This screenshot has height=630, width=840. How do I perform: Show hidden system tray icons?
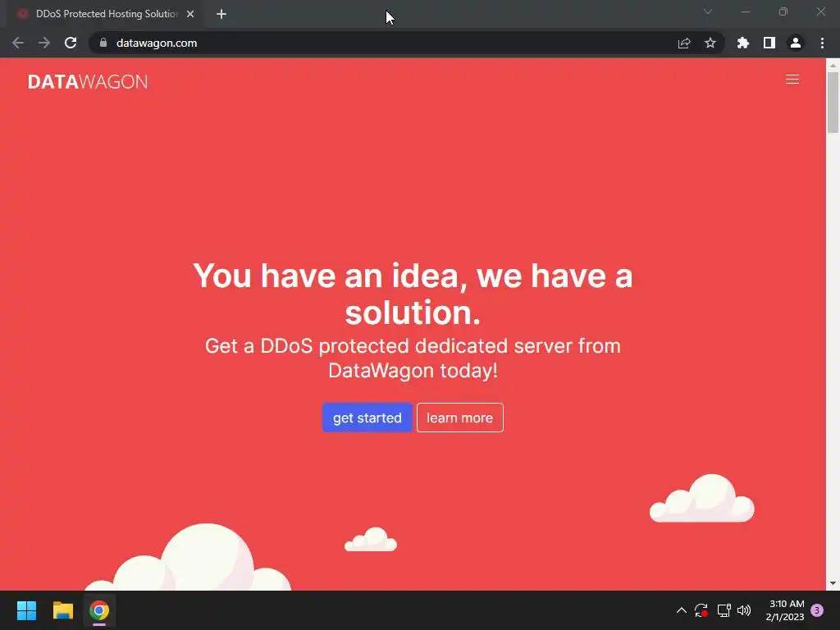point(682,610)
